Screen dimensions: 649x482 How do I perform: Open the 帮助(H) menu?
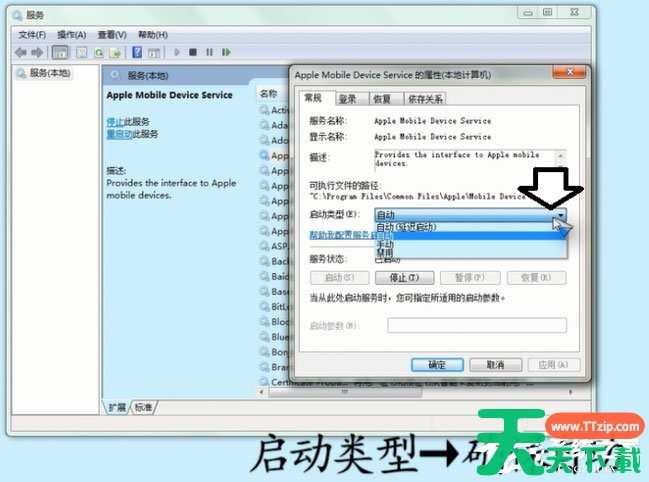[x=153, y=35]
